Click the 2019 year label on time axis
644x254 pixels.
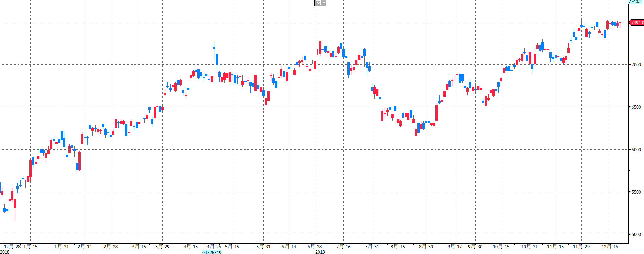point(320,252)
